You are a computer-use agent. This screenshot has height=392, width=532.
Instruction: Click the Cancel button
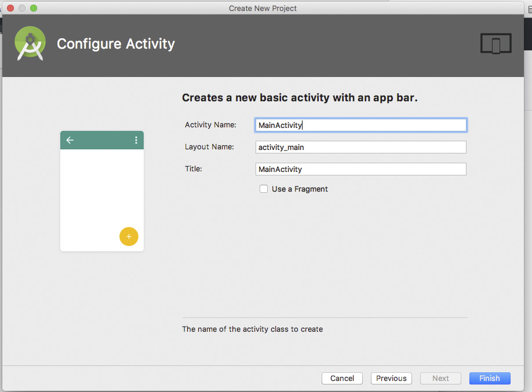point(342,378)
